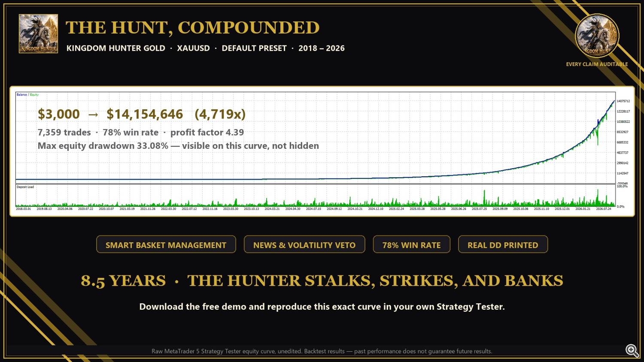Click the 2024.09.12 date on the axis

coord(334,209)
